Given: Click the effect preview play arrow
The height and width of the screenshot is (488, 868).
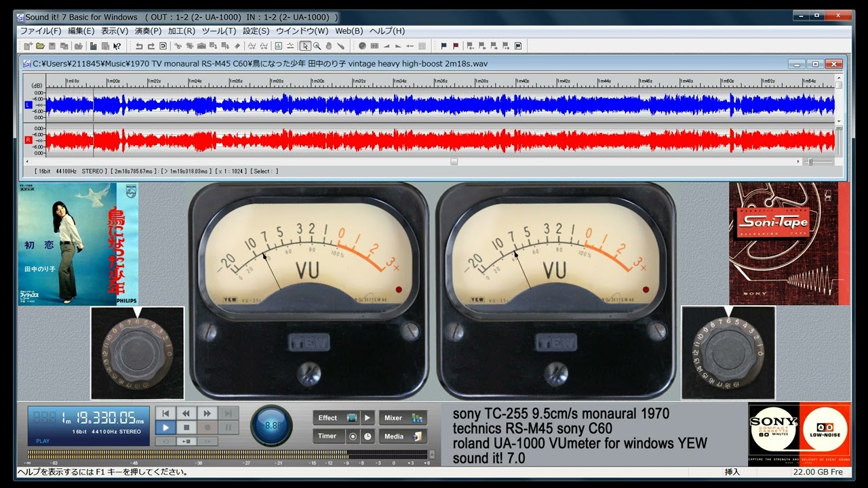Looking at the screenshot, I should click(367, 418).
